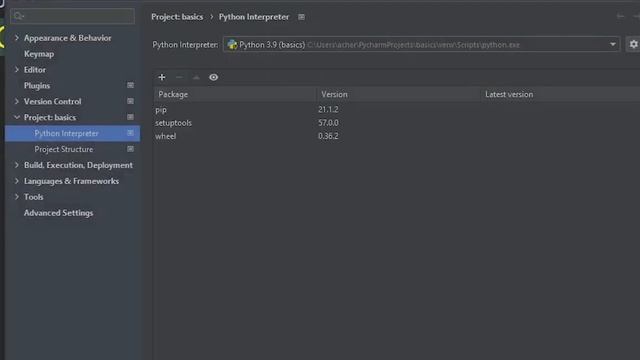Click the project icon on Plugins row
The image size is (640, 360).
[x=130, y=85]
